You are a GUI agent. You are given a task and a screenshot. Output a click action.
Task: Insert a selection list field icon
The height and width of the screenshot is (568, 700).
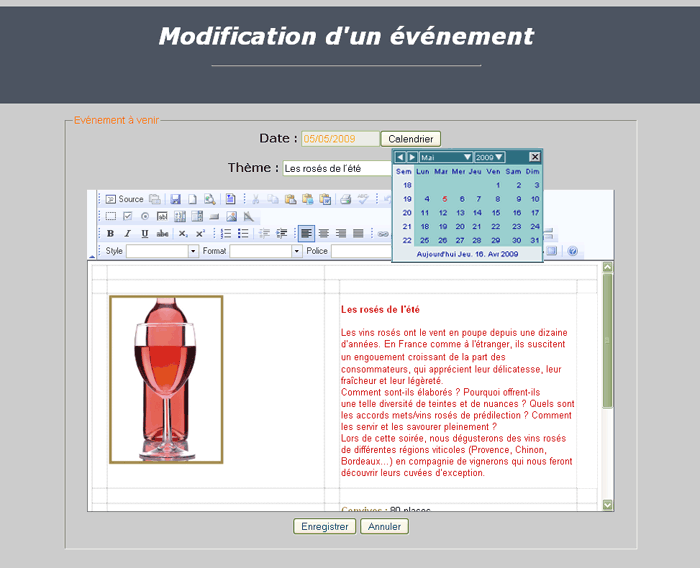pos(197,217)
